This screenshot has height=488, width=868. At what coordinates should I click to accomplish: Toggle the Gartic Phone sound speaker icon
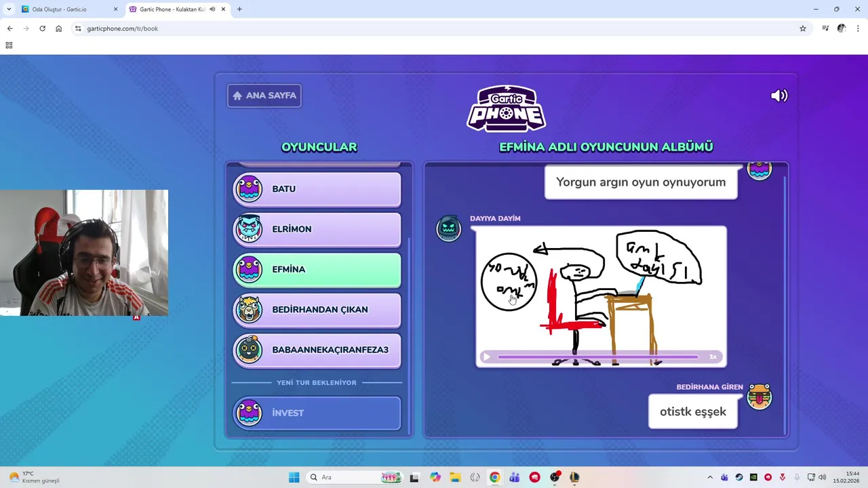point(779,96)
